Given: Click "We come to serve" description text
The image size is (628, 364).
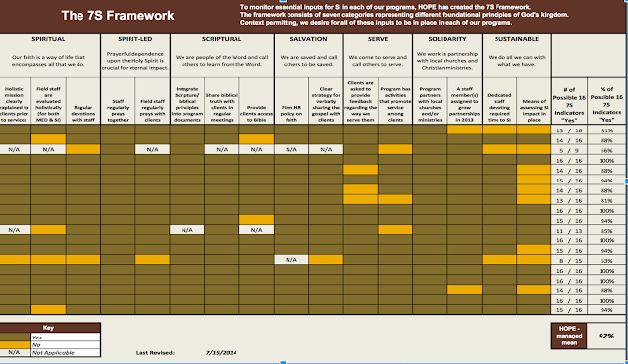Looking at the screenshot, I should pyautogui.click(x=378, y=61).
